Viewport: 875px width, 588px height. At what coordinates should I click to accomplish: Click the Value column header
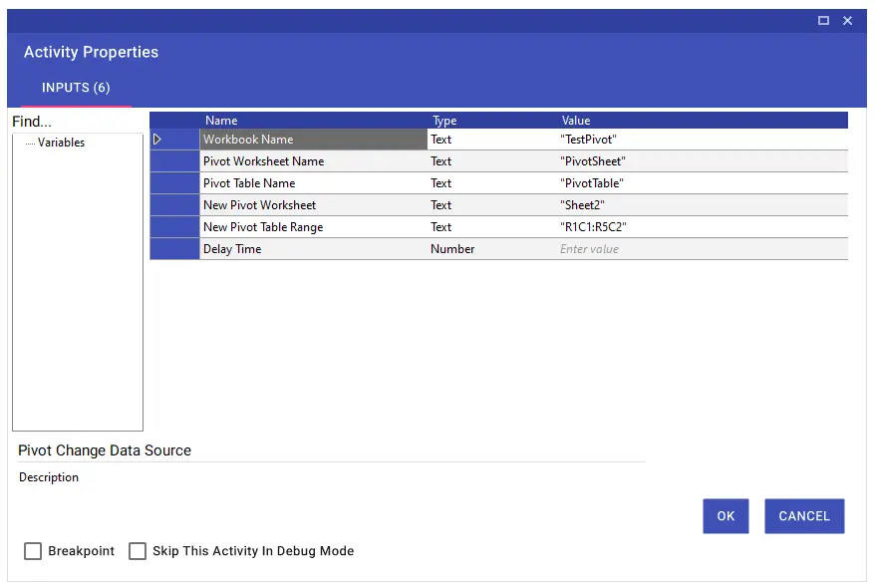[x=576, y=121]
